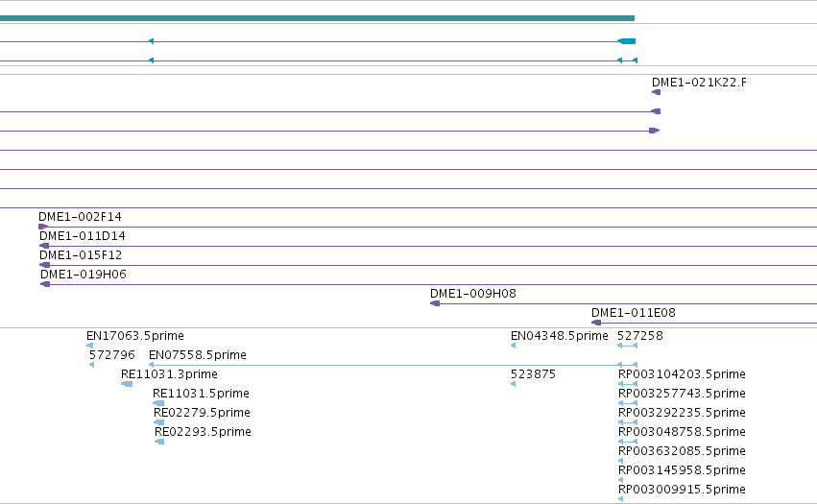Click the RE02293.5prime label
This screenshot has height=504, width=817.
(204, 432)
